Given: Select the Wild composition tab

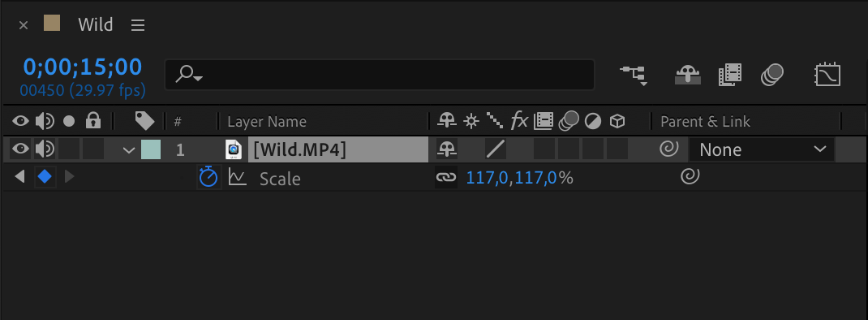Looking at the screenshot, I should 95,24.
